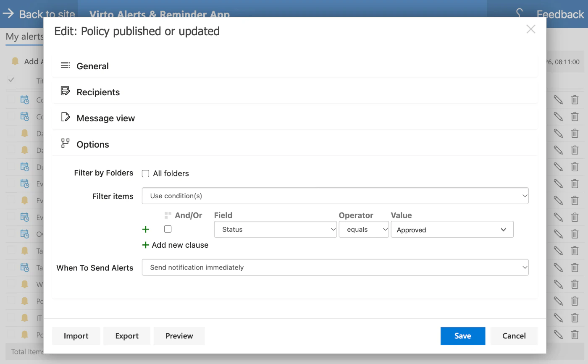588x364 pixels.
Task: Click the Export button
Action: [x=127, y=336]
